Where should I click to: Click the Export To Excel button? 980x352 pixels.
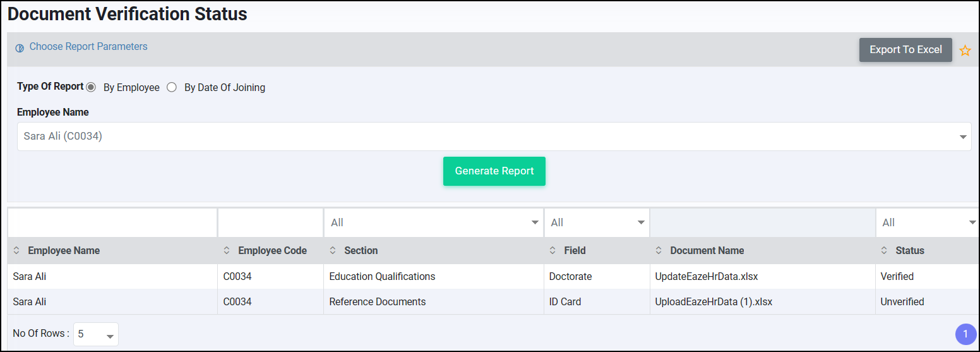click(x=905, y=50)
